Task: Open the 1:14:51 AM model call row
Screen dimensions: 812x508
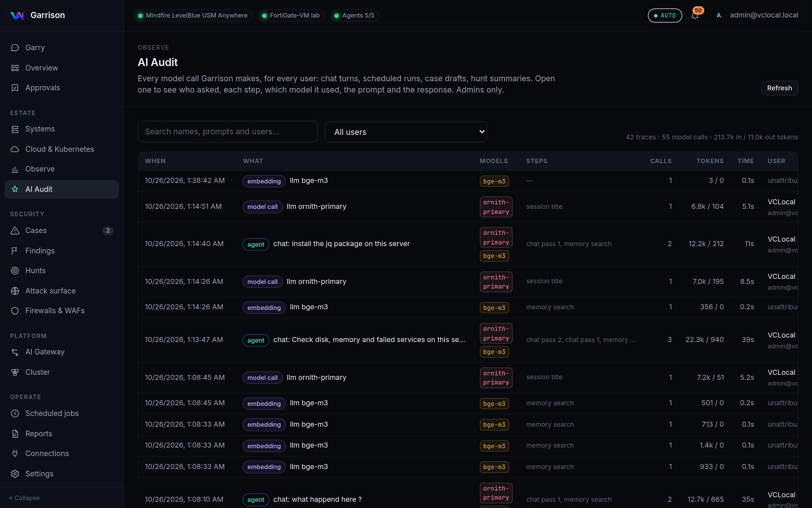Action: coord(468,207)
